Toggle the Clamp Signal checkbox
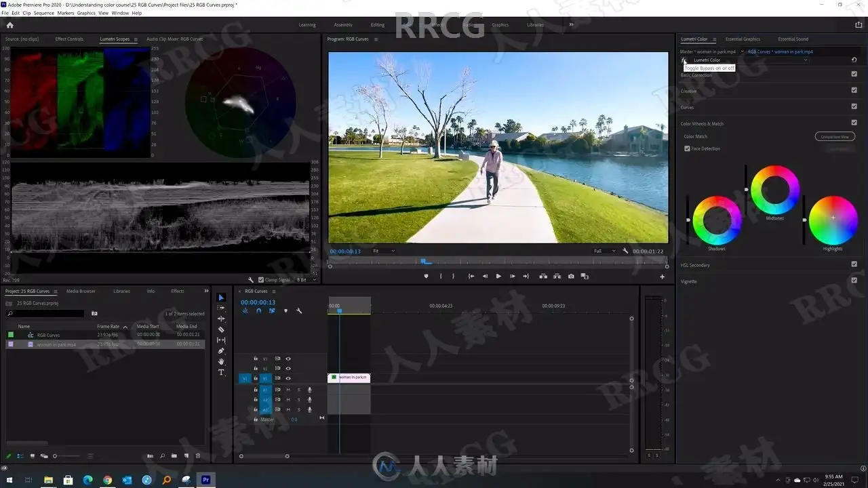 [261, 280]
